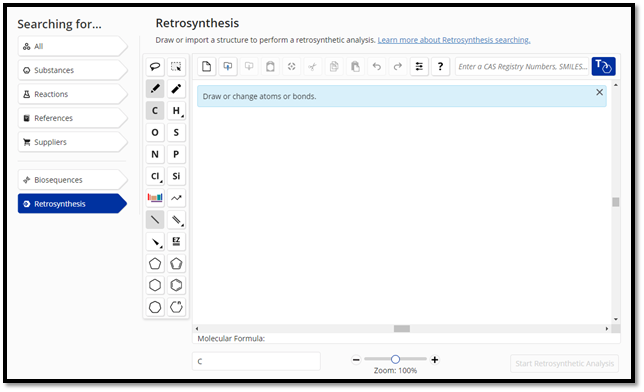Viewport: 644px width, 392px height.
Task: Undo the last drawing action
Action: (377, 67)
